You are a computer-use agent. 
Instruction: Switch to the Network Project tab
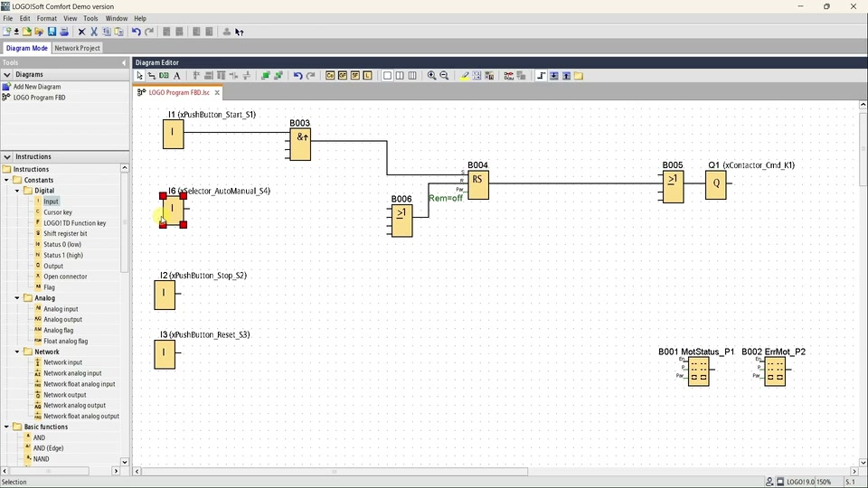click(x=78, y=48)
